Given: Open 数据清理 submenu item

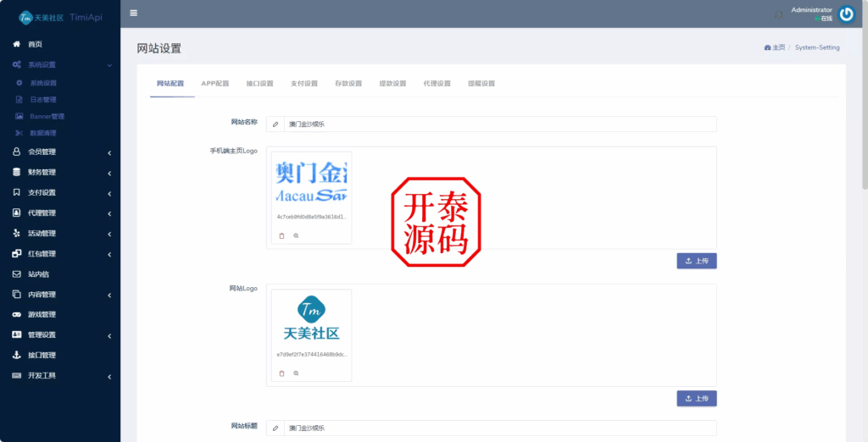Looking at the screenshot, I should pos(43,133).
